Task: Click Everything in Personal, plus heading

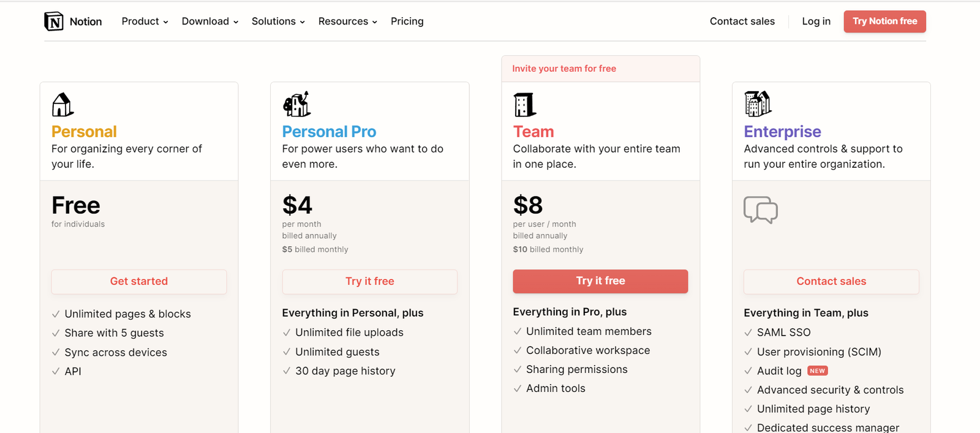Action: (x=353, y=313)
